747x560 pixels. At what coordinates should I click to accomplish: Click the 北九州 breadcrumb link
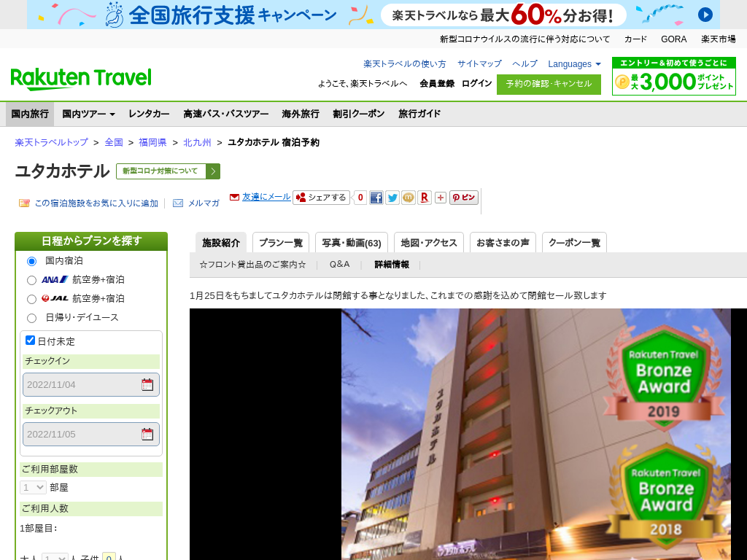tap(197, 142)
